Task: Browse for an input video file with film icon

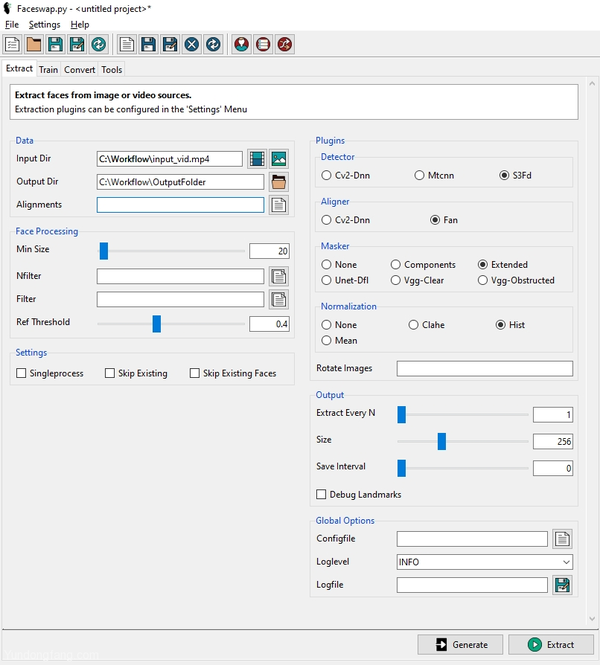Action: tap(257, 159)
